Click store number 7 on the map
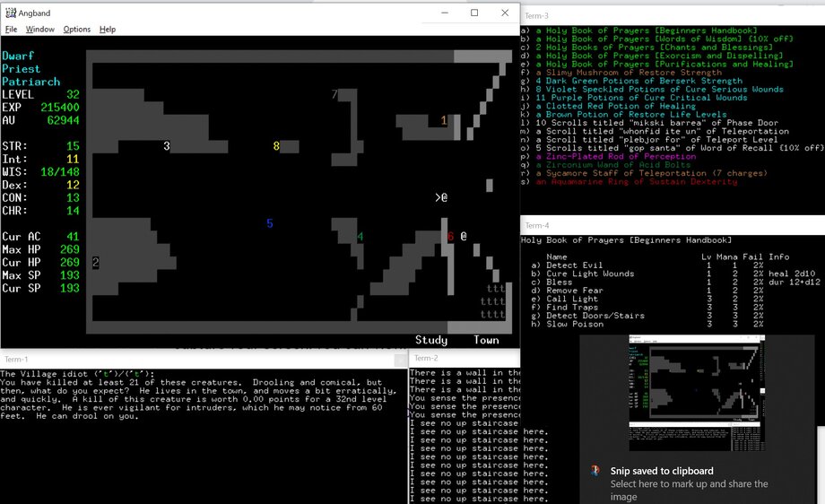The height and width of the screenshot is (504, 825). pos(334,94)
